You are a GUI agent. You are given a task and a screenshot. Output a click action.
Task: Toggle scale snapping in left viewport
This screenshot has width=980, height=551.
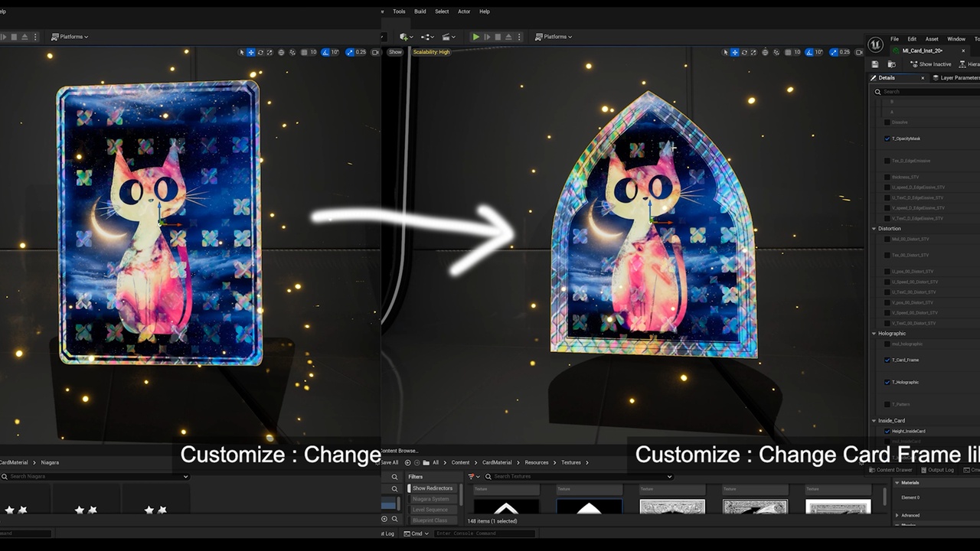(350, 52)
